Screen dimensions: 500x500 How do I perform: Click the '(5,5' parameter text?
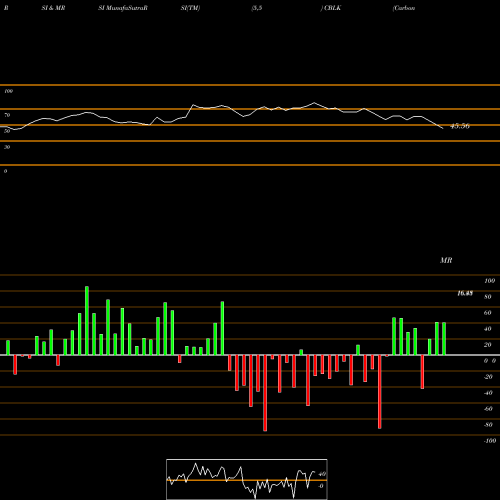[x=257, y=8]
